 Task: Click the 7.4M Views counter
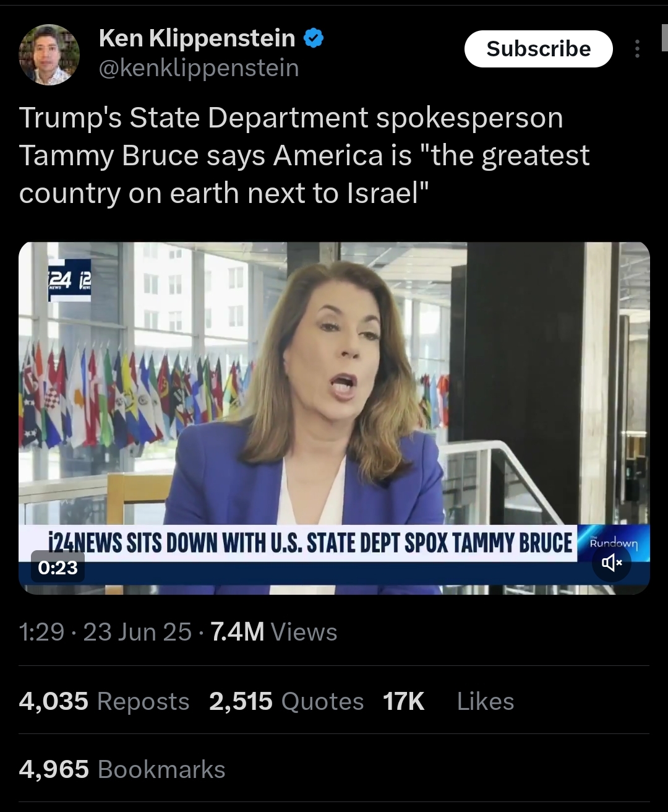(x=274, y=632)
